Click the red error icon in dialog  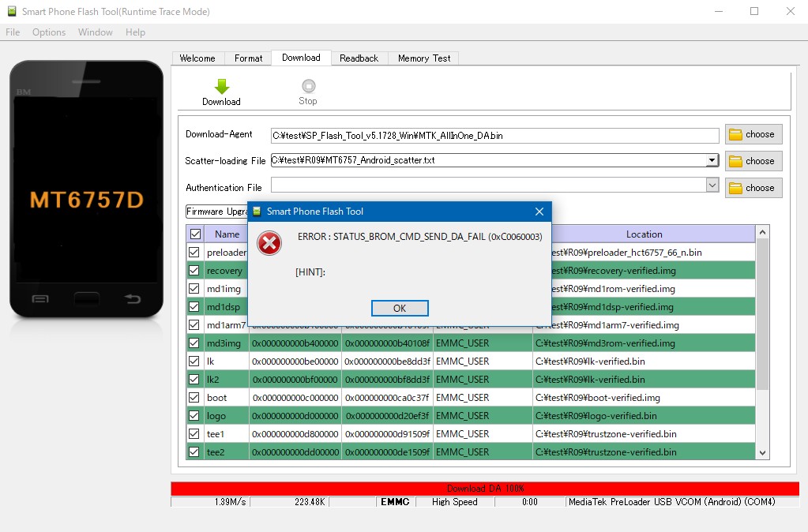pos(269,243)
